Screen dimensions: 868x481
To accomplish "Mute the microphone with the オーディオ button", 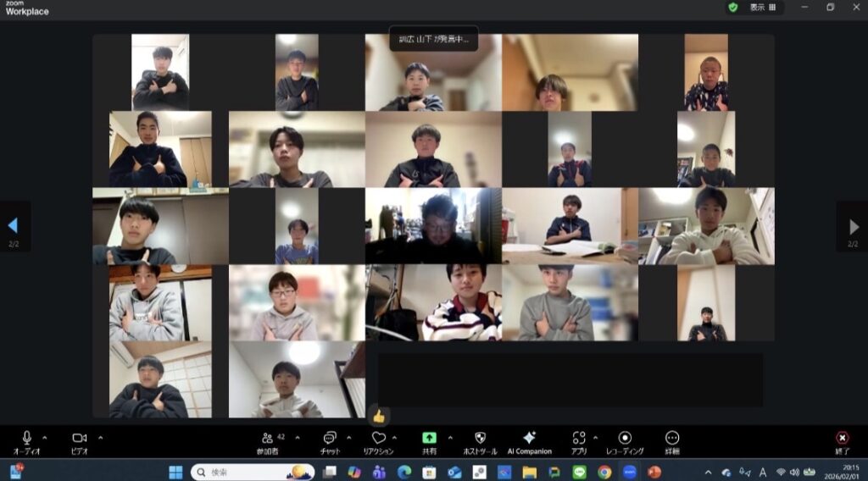I will coord(26,439).
